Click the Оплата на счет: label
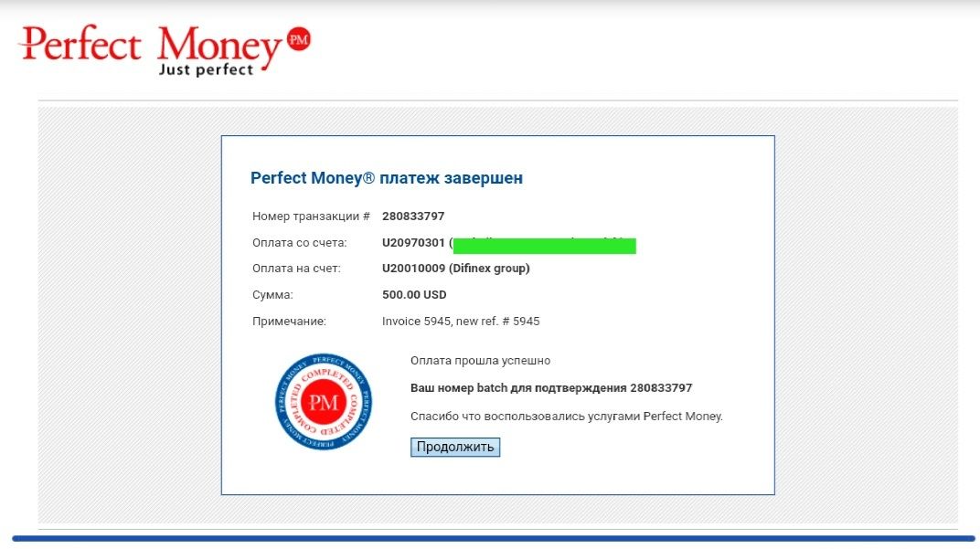 (x=296, y=269)
